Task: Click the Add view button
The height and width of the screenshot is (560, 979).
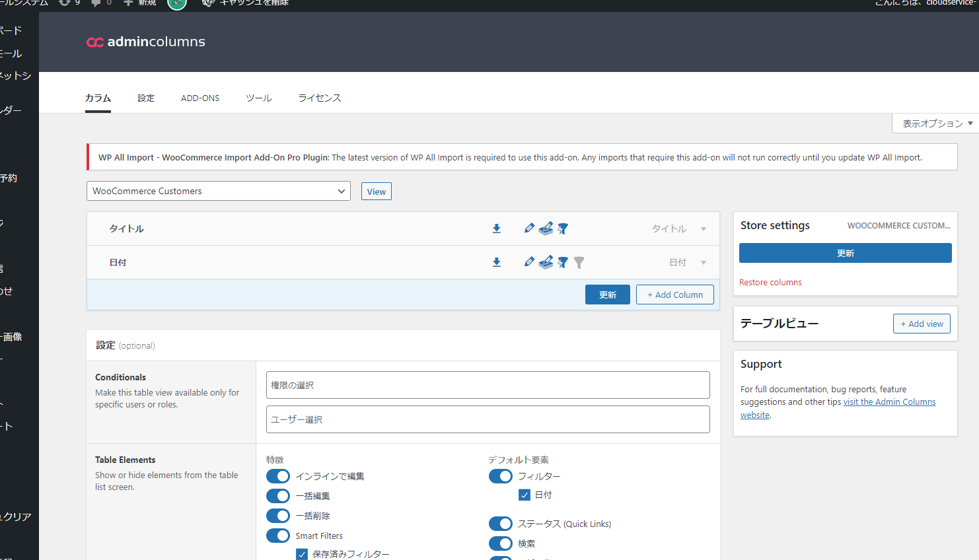Action: point(922,324)
